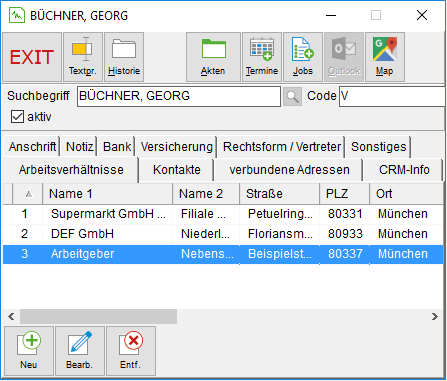Sort by the Name 2 column header

(206, 194)
